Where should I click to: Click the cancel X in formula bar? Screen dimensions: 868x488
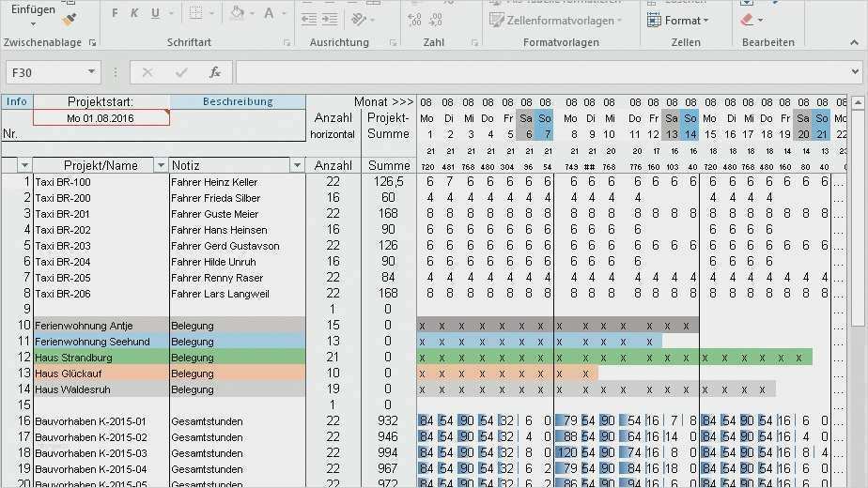point(147,72)
